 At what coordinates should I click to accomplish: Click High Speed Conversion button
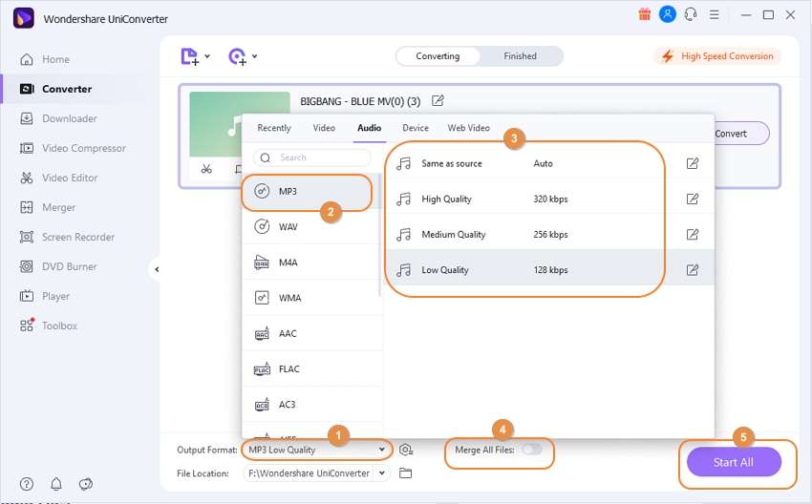[x=717, y=56]
